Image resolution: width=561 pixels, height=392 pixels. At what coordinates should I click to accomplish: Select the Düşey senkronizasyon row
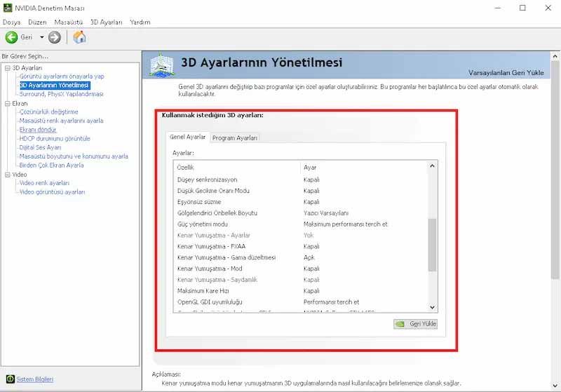[x=301, y=180]
